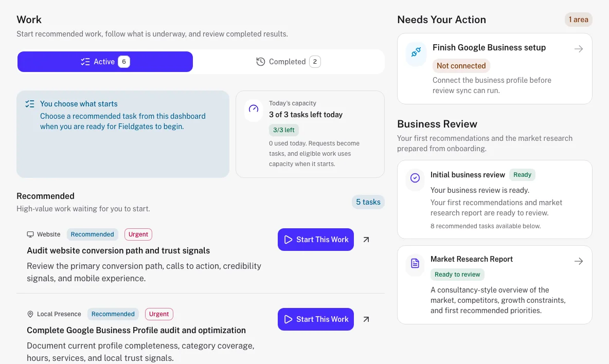
Task: Click the checklist icon beside You choose what starts
Action: [x=30, y=104]
